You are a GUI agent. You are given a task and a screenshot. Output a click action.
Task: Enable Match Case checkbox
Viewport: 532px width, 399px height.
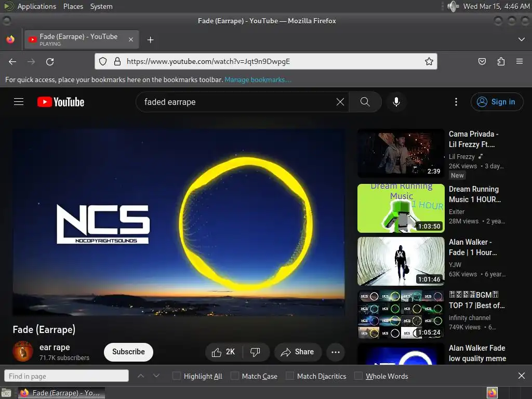[x=234, y=376]
